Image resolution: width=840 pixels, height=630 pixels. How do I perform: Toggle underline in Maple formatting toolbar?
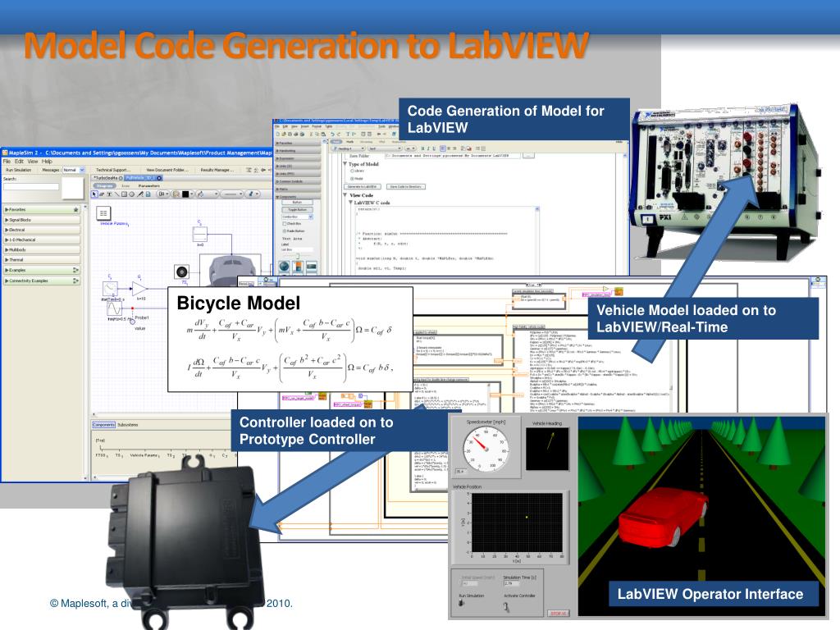point(435,148)
